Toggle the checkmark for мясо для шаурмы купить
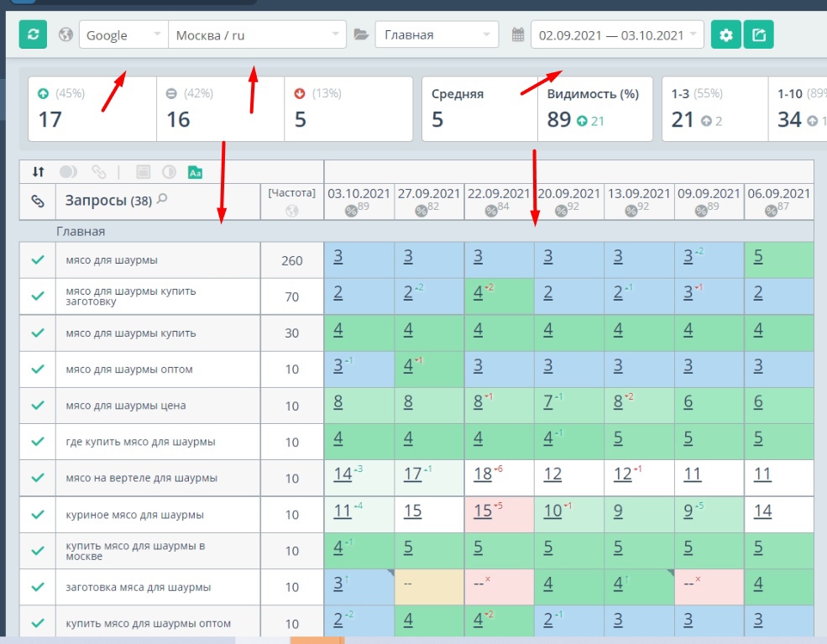This screenshot has height=644, width=827. (38, 332)
